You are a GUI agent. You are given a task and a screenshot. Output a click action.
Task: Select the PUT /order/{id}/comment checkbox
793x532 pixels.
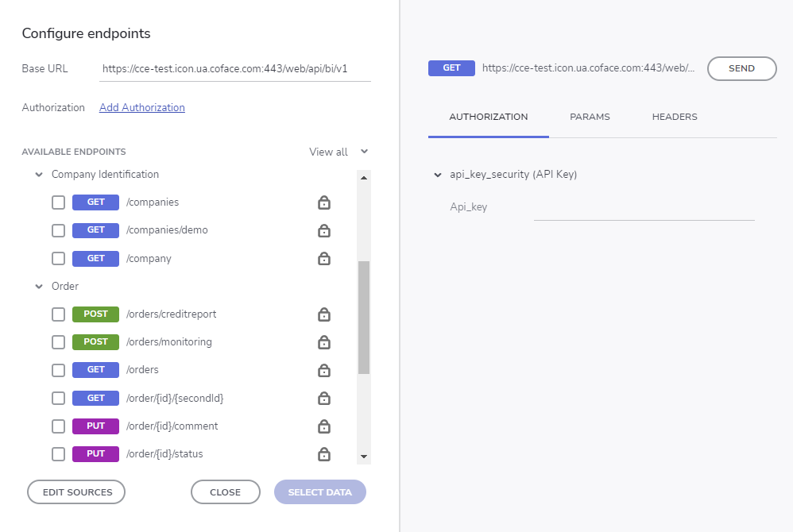point(58,426)
